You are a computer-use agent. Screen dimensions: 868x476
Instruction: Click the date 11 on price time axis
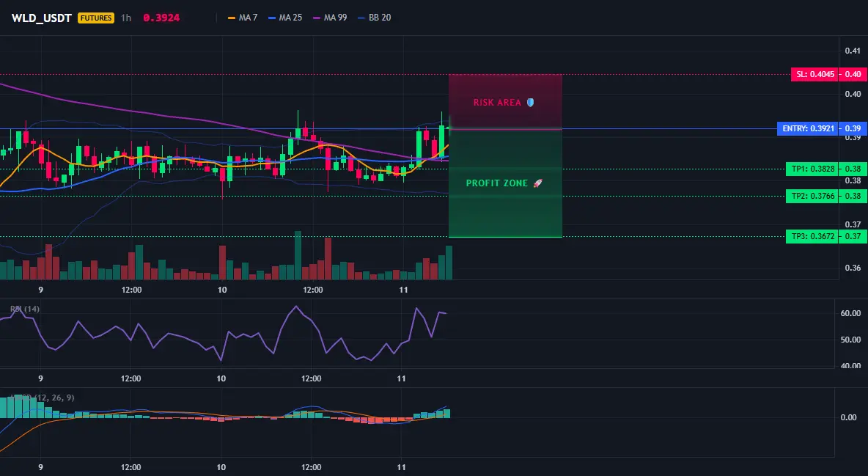403,290
